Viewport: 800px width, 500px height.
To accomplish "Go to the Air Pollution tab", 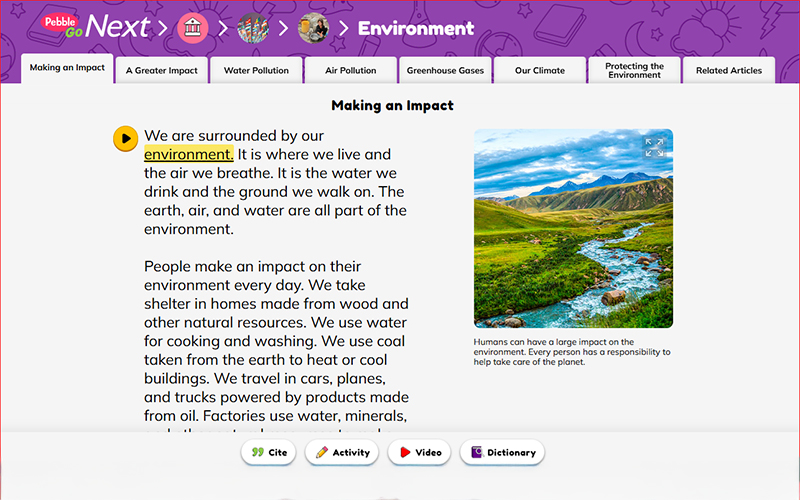I will coord(351,70).
